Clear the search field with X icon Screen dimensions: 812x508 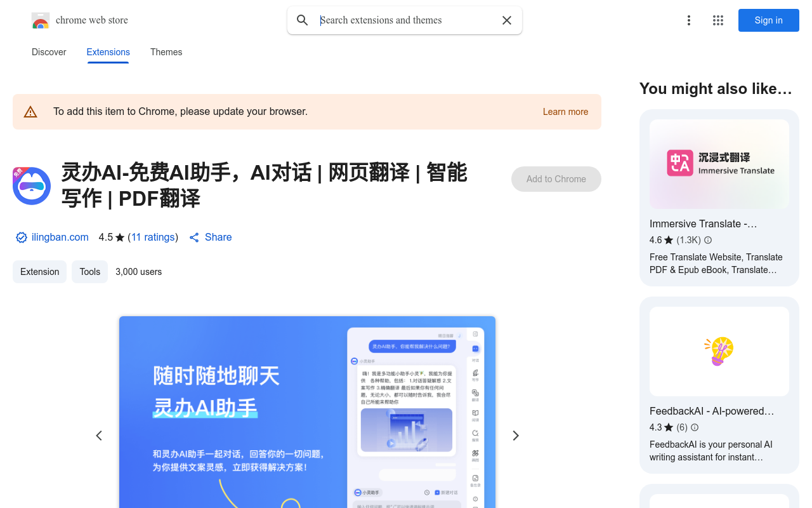(x=507, y=20)
